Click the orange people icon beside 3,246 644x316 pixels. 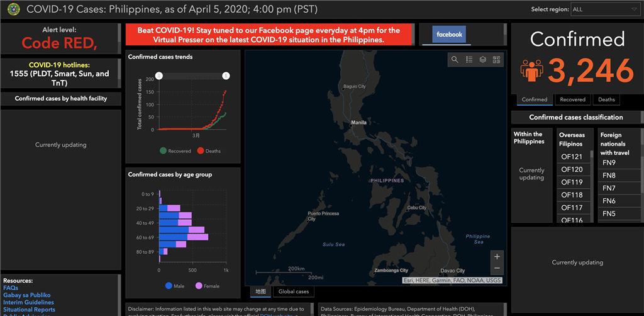(x=532, y=71)
